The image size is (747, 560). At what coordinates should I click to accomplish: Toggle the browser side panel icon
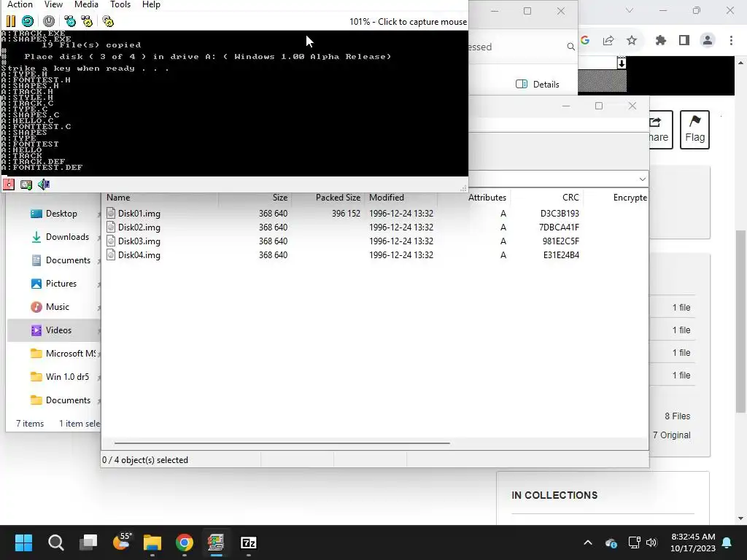684,41
